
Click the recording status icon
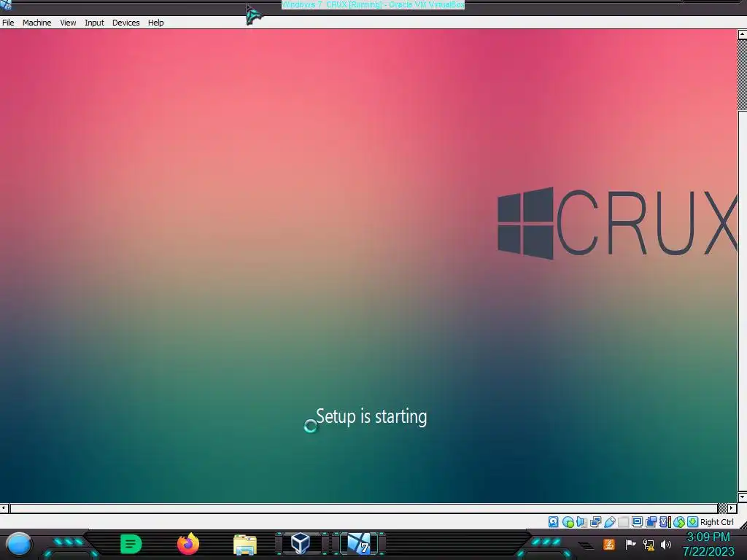(651, 522)
